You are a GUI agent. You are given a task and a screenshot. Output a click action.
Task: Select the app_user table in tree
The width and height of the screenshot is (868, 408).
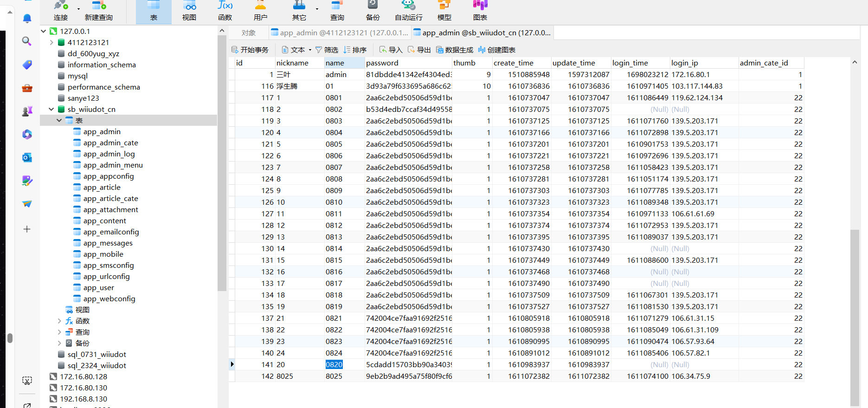(98, 287)
